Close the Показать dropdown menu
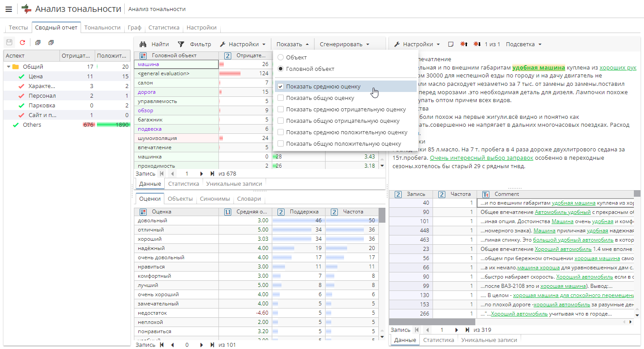The image size is (644, 349). click(292, 44)
